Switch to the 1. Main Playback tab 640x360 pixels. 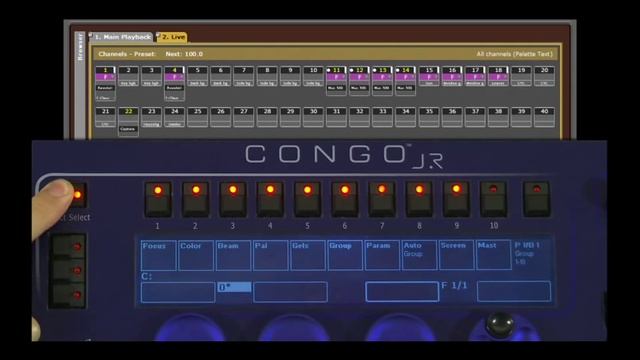point(121,37)
